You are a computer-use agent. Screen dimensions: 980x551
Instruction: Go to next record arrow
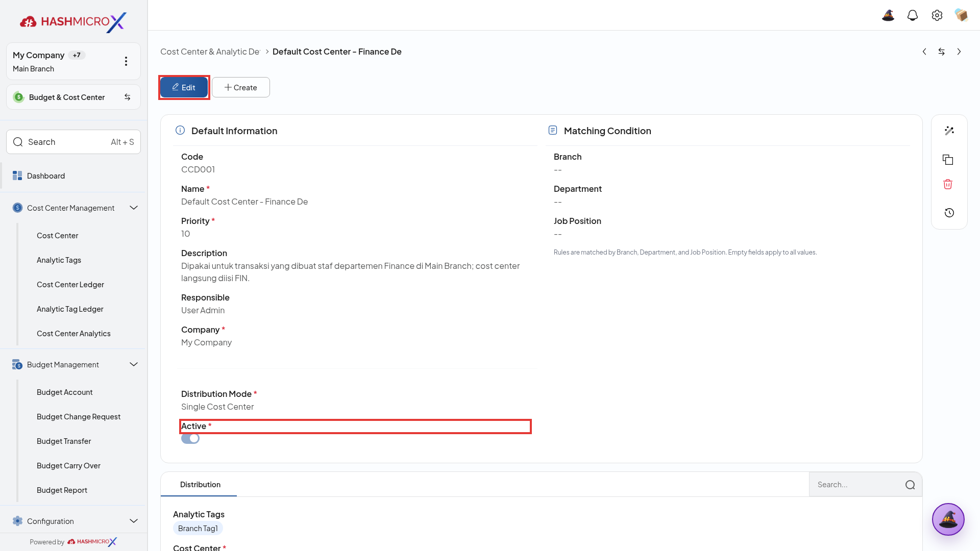pyautogui.click(x=959, y=52)
